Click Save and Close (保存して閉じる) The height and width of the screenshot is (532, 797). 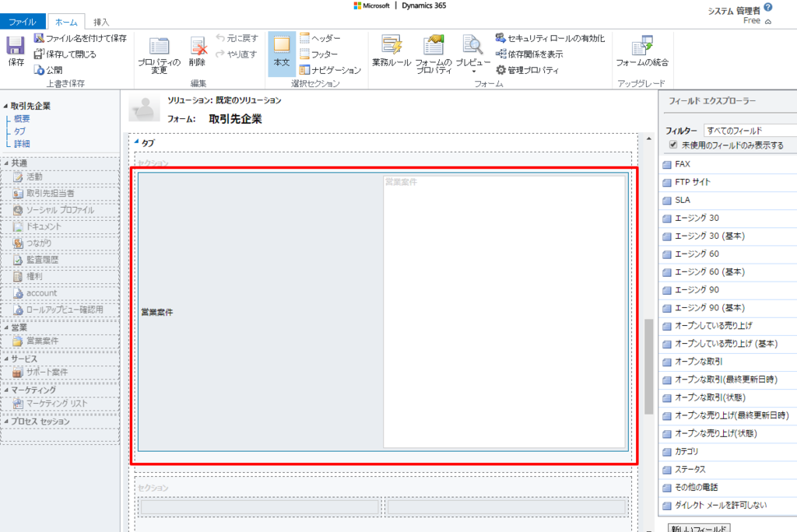65,54
